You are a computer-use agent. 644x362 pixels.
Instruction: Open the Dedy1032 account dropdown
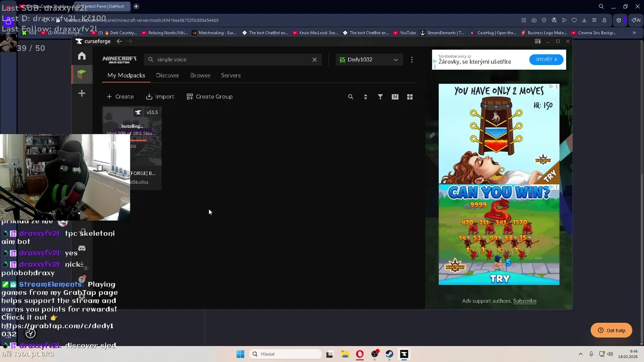tap(368, 59)
